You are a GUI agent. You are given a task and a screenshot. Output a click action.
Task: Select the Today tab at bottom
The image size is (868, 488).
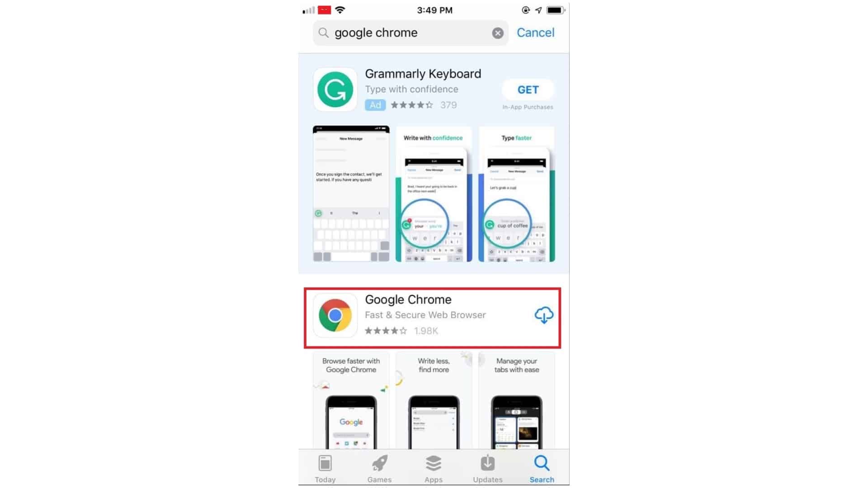(325, 468)
